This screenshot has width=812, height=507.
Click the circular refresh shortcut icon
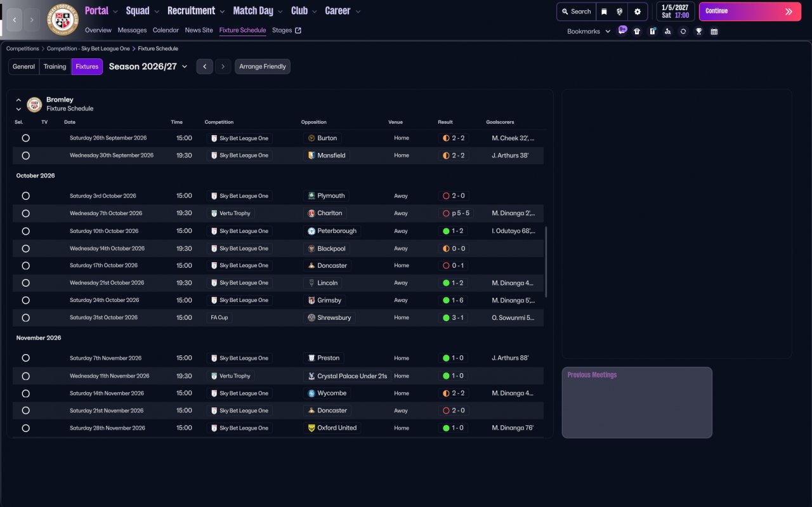(x=683, y=31)
